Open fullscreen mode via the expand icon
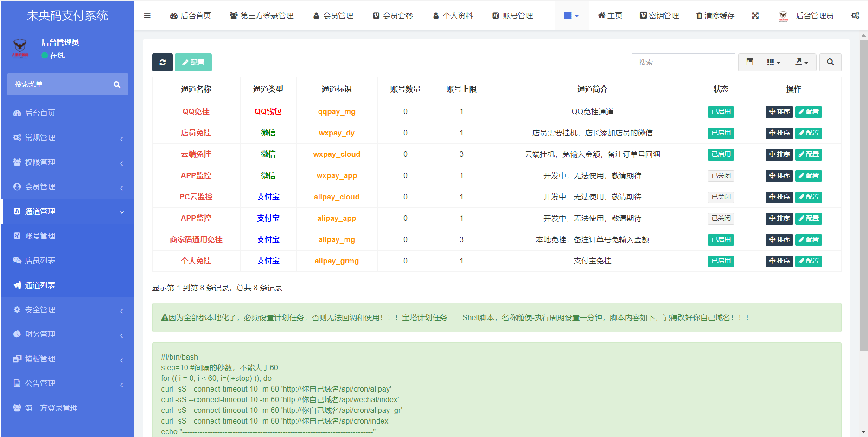This screenshot has width=868, height=437. [x=755, y=15]
